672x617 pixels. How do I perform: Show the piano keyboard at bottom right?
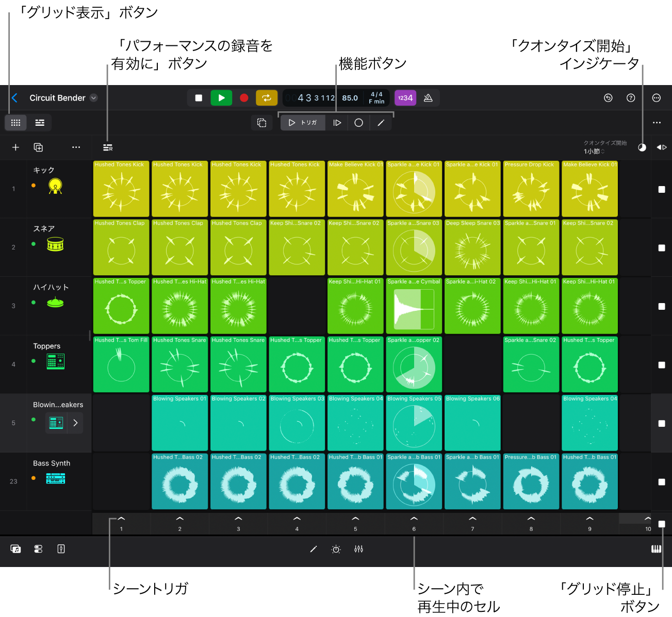656,549
